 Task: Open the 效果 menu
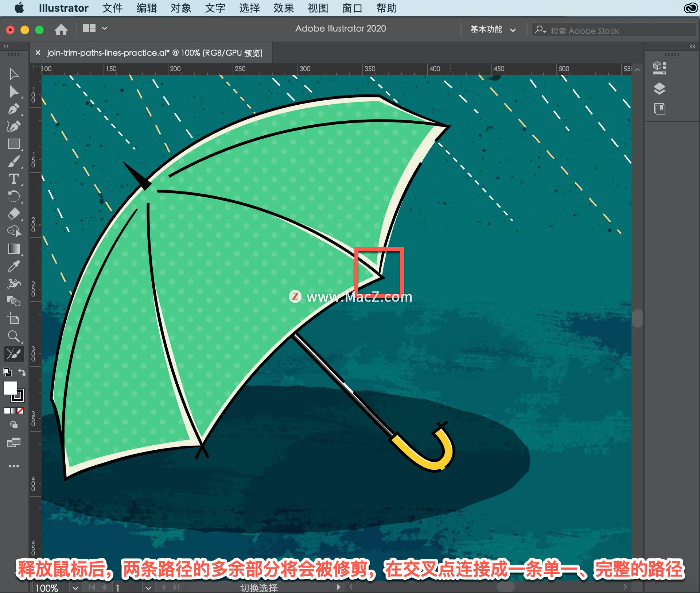[283, 8]
